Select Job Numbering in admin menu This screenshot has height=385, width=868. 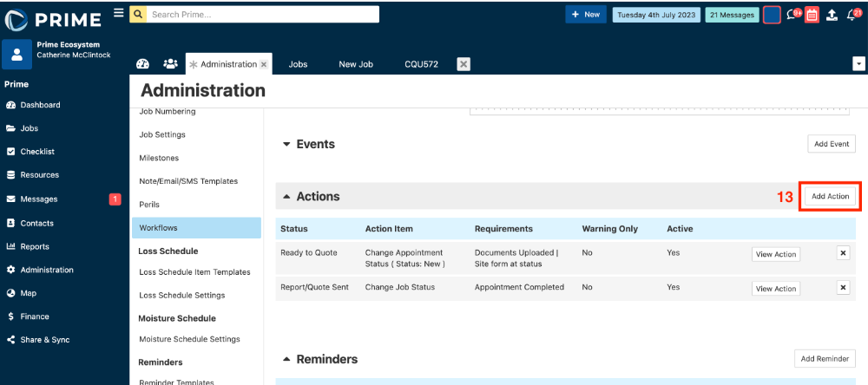(x=168, y=112)
